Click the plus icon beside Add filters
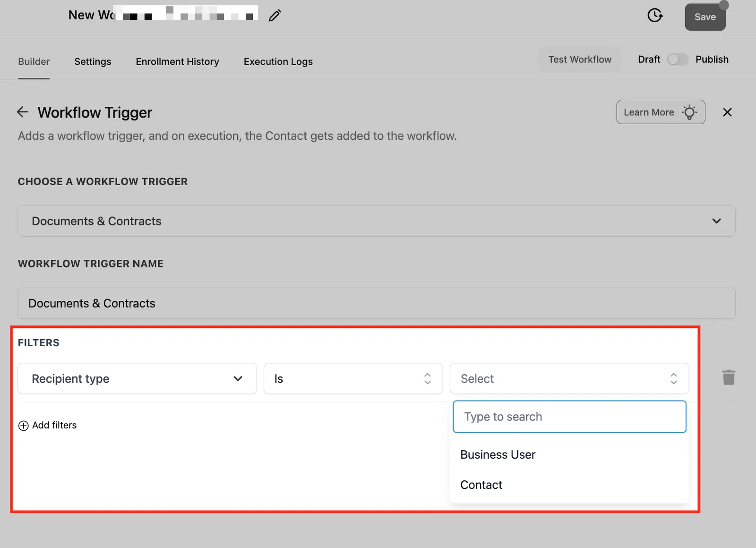The image size is (756, 548). click(x=23, y=426)
